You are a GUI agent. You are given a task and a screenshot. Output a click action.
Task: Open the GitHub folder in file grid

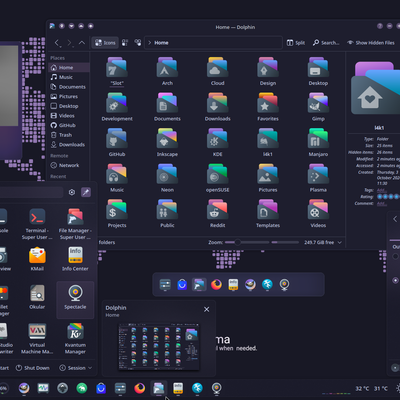117,142
